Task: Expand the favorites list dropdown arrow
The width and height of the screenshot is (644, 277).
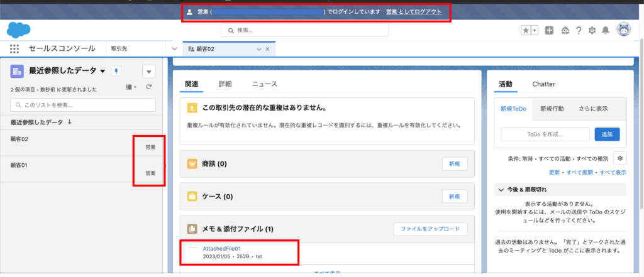Action: 535,30
